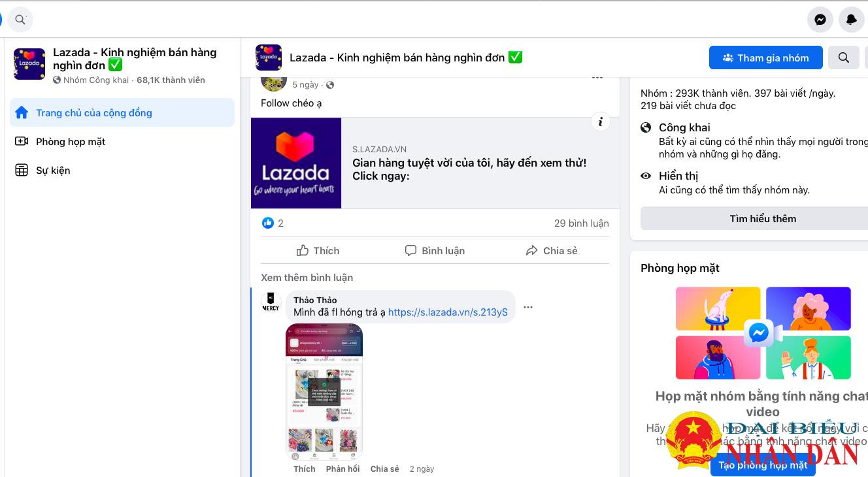Click Thích under Thảo Thảo's comment
This screenshot has width=868, height=477.
point(305,469)
